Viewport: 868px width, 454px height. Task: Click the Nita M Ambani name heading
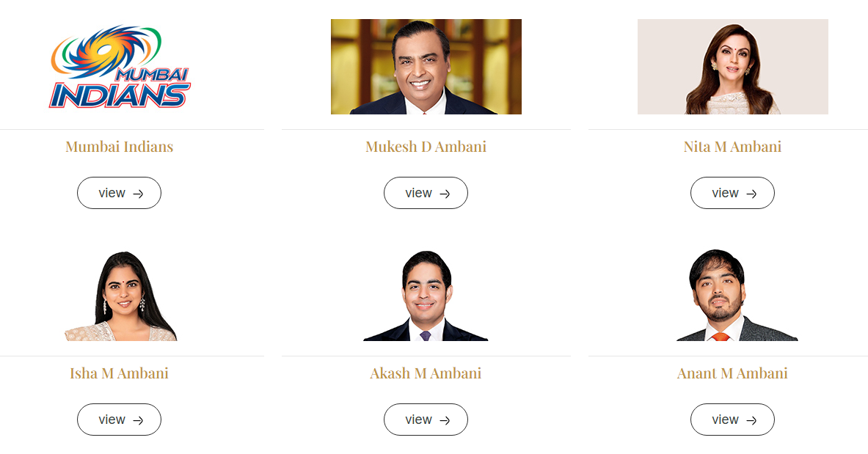(x=732, y=147)
